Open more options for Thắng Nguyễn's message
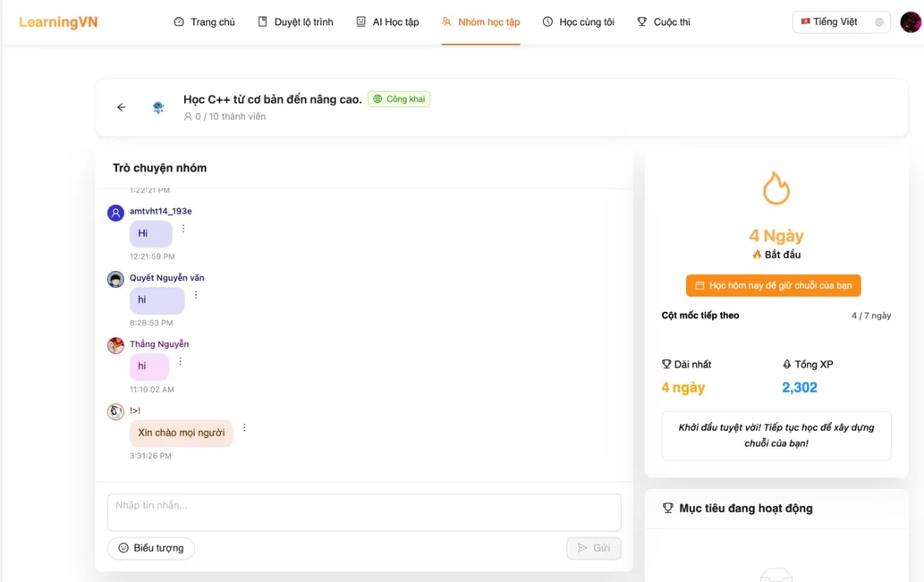 (x=180, y=361)
